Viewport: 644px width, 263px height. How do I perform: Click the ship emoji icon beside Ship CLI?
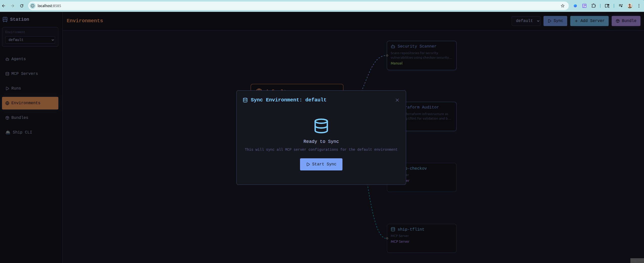click(x=8, y=132)
